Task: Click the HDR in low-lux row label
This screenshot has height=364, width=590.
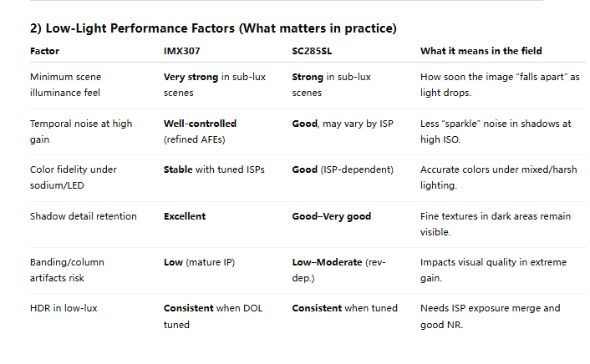Action: (x=64, y=308)
